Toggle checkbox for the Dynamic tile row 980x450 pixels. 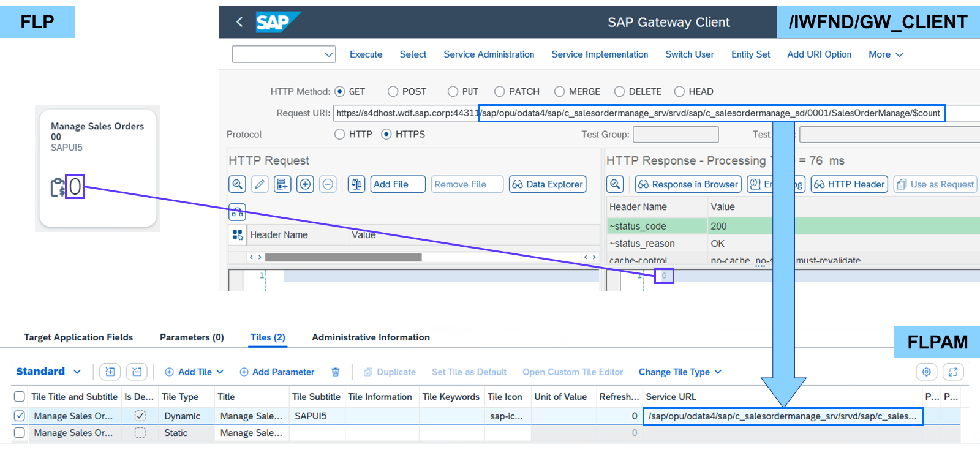(x=20, y=416)
